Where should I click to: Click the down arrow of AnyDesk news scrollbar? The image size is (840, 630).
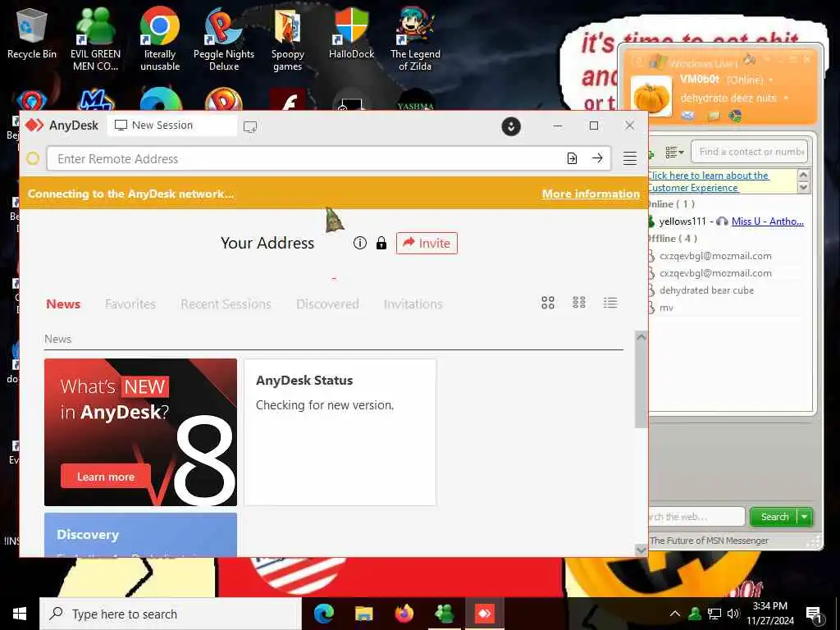641,550
